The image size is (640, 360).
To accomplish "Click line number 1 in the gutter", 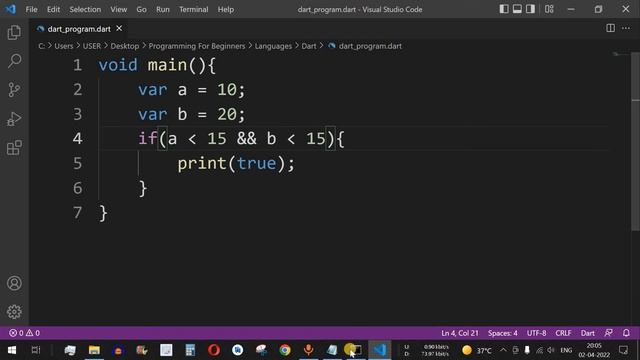I will click(x=78, y=65).
